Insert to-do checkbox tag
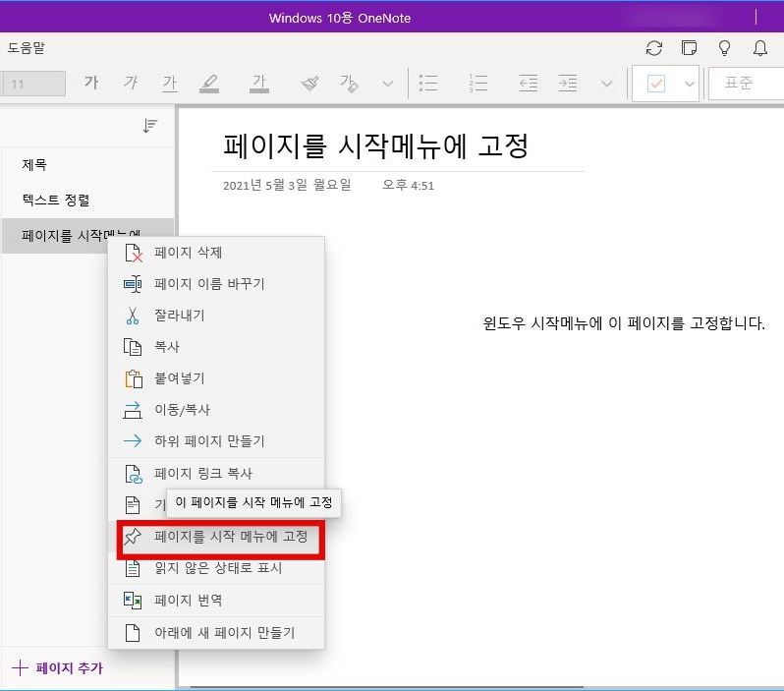The height and width of the screenshot is (691, 784). click(x=656, y=84)
